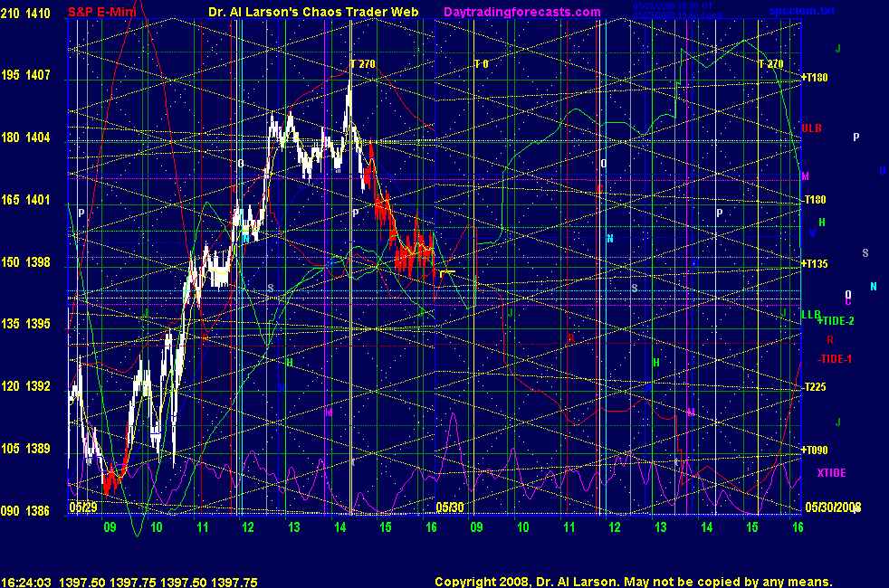Select the red "-TIDE-1" legend label
The height and width of the screenshot is (588, 889).
835,359
